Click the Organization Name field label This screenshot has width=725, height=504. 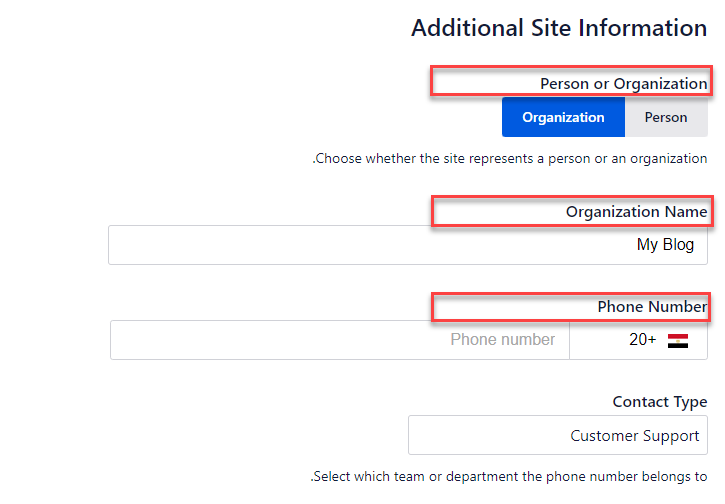pyautogui.click(x=636, y=212)
